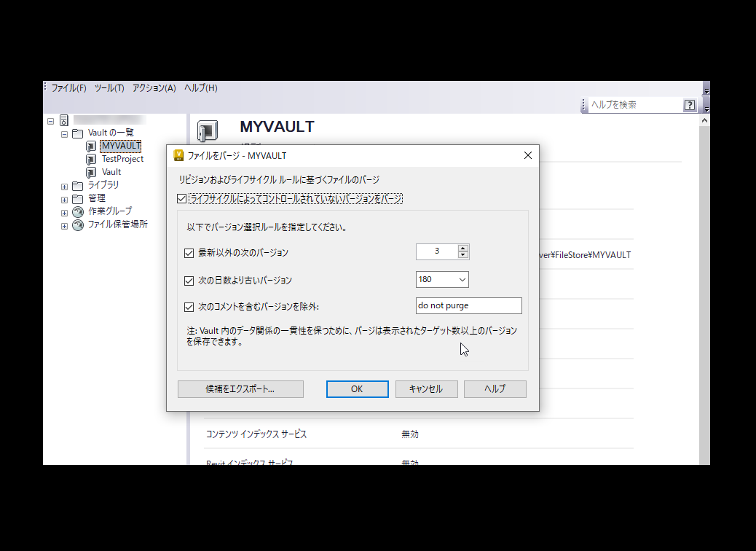Select ファイル保管場所 in the tree
Screen dimensions: 756x551
(118, 224)
